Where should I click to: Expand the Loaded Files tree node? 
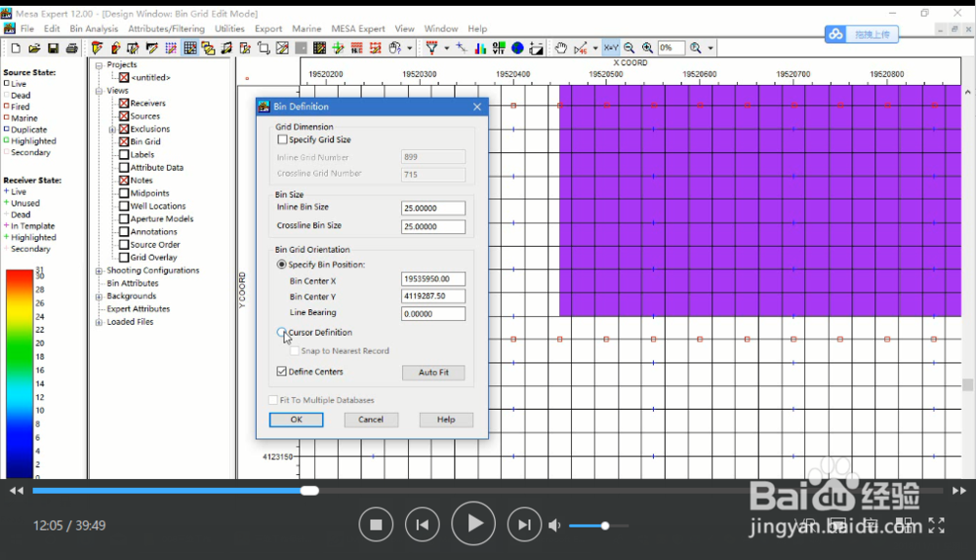(99, 322)
